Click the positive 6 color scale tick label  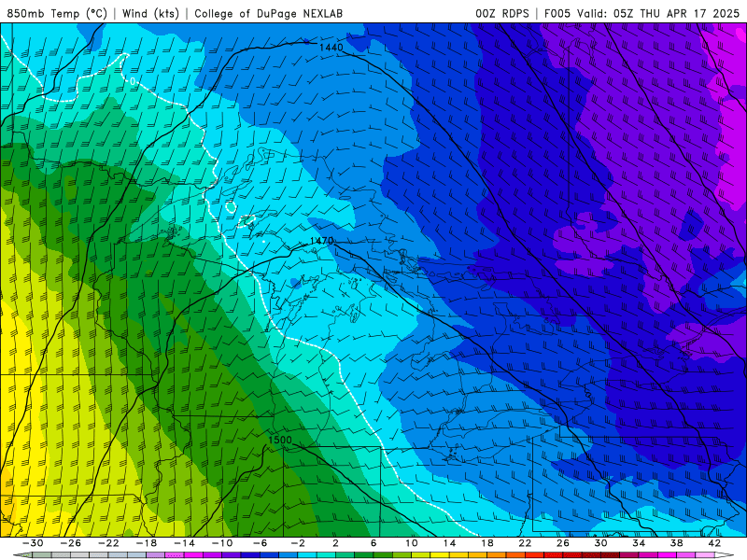(373, 543)
